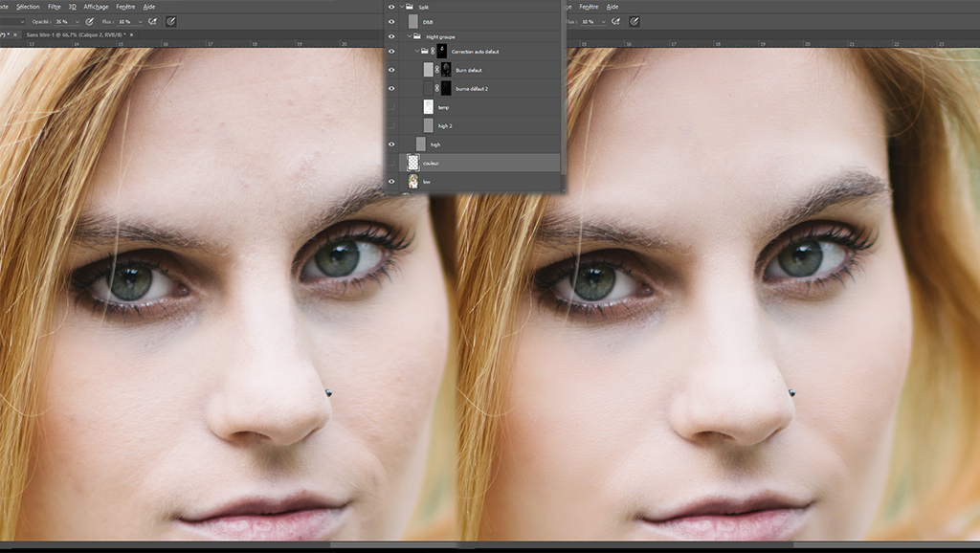The image size is (980, 553).
Task: Click the mask link icon on Burn defaut
Action: (x=436, y=70)
